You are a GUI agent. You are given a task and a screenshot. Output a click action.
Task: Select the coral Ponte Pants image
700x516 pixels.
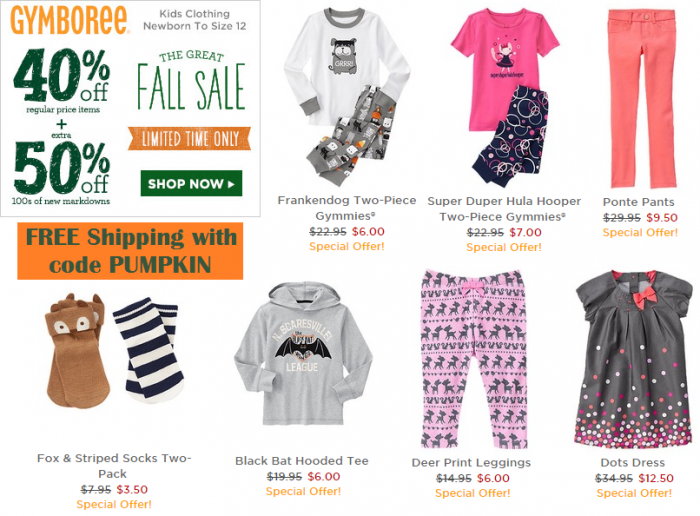(640, 100)
